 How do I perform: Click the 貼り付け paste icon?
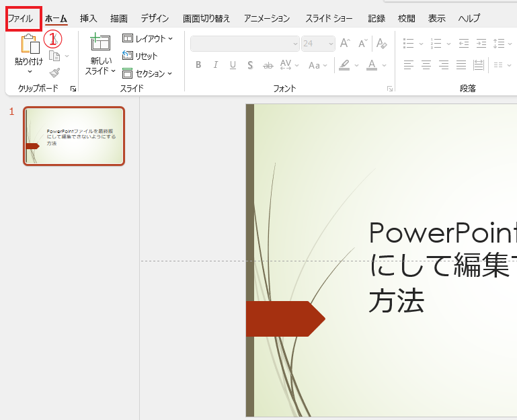tap(30, 44)
